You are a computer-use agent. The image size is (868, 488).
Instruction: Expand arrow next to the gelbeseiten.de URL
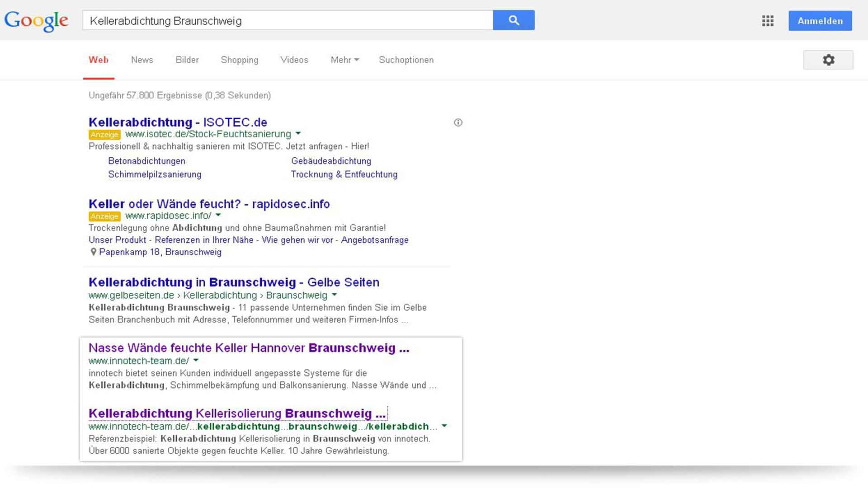(335, 295)
